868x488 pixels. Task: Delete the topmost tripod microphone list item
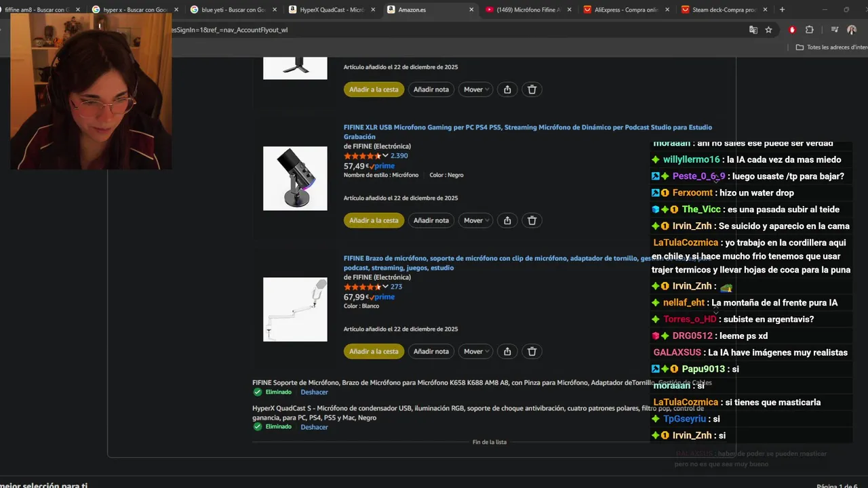tap(532, 89)
